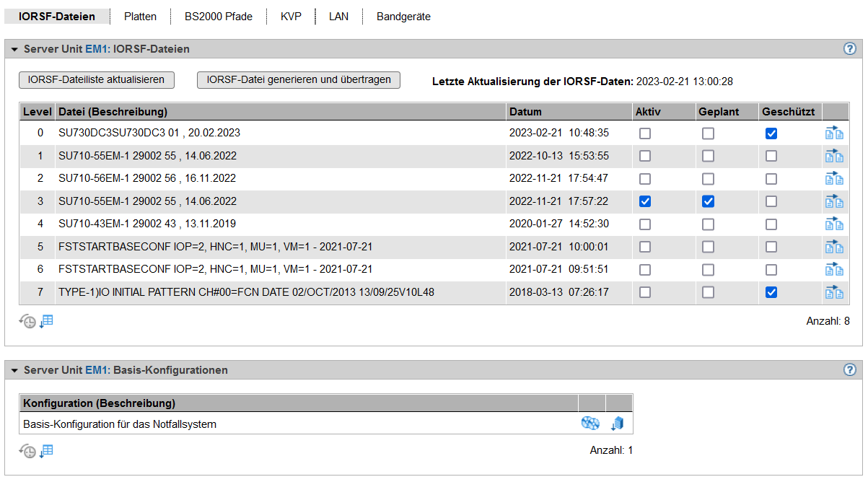Click the network icon for Basis-Konfiguration Notfallsystem
The image size is (868, 482).
click(590, 424)
